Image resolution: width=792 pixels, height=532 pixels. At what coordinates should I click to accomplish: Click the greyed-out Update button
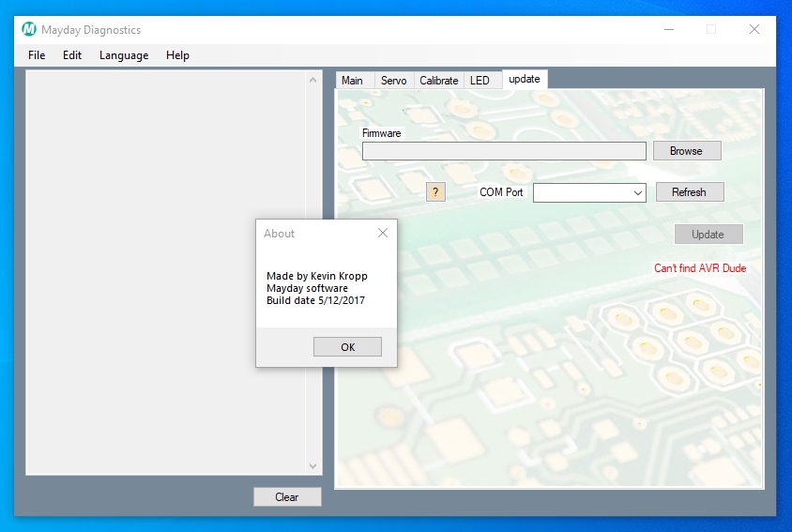(x=708, y=234)
